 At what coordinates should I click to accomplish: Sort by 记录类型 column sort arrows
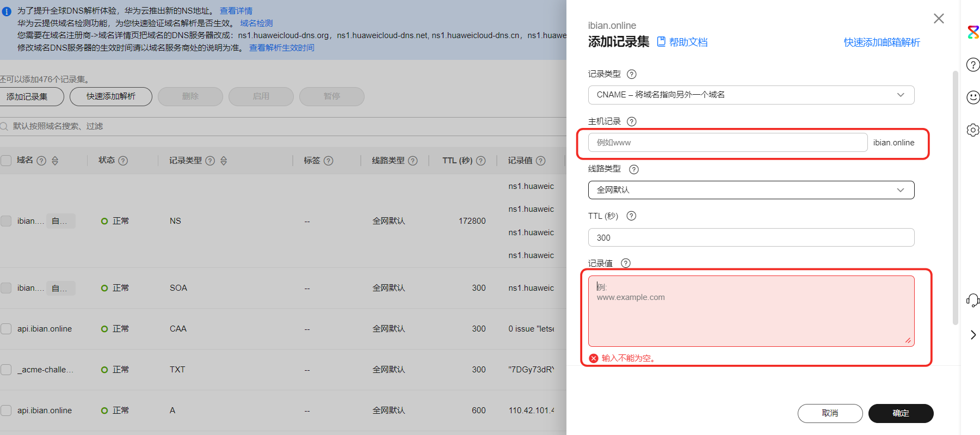[224, 161]
